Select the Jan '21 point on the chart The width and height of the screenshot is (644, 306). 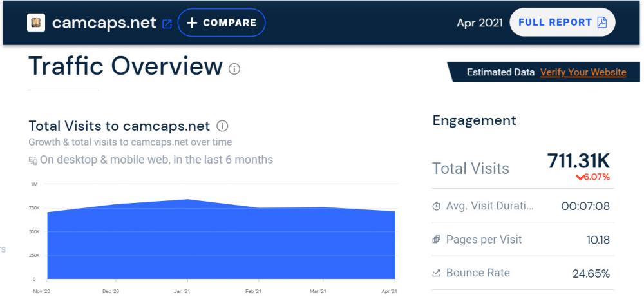click(187, 200)
